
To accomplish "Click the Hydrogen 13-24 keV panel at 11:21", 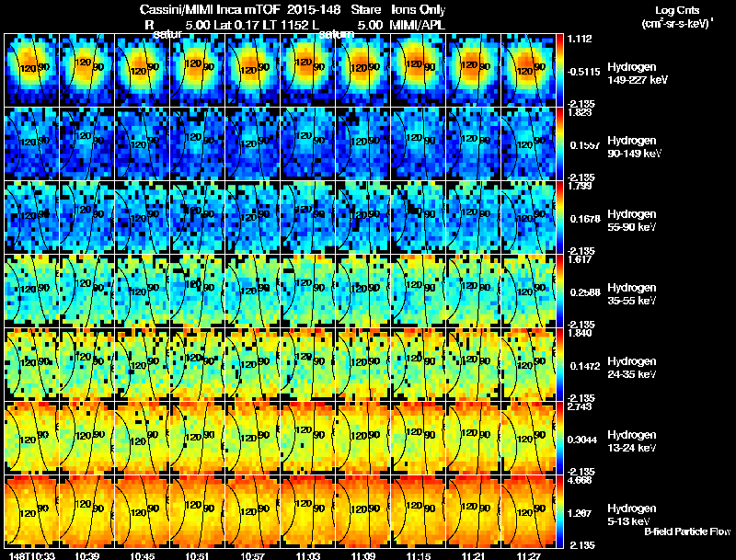I will 473,438.
